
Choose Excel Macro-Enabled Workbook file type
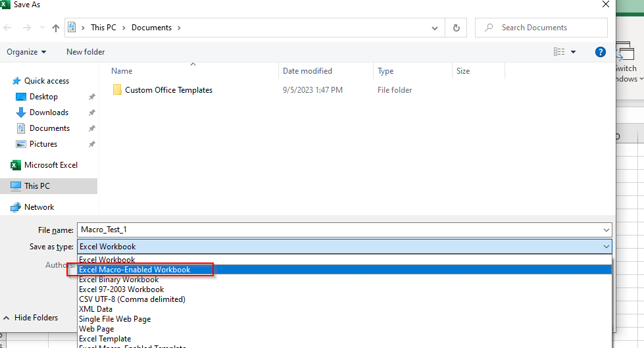pyautogui.click(x=135, y=270)
